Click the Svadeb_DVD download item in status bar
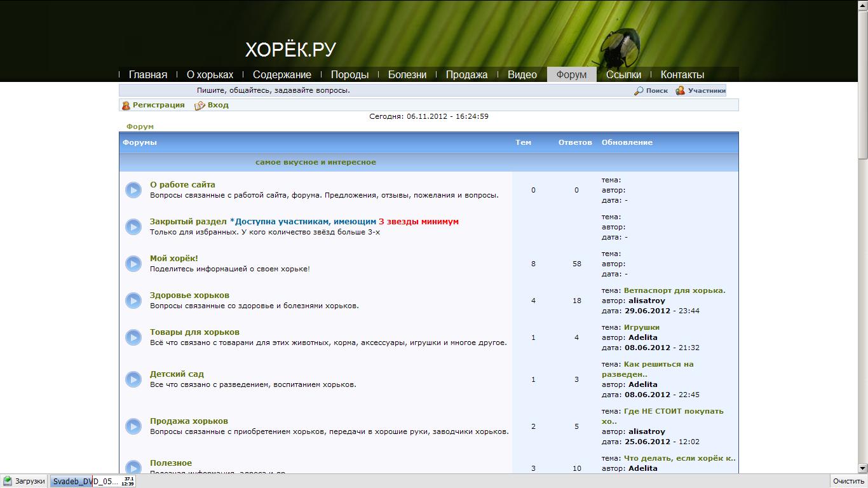 pyautogui.click(x=93, y=481)
